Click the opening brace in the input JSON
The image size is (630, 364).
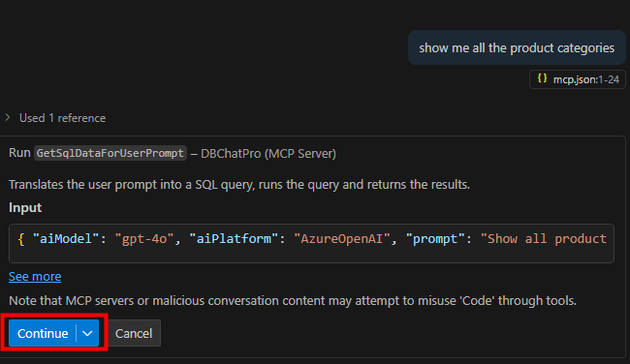tap(21, 239)
